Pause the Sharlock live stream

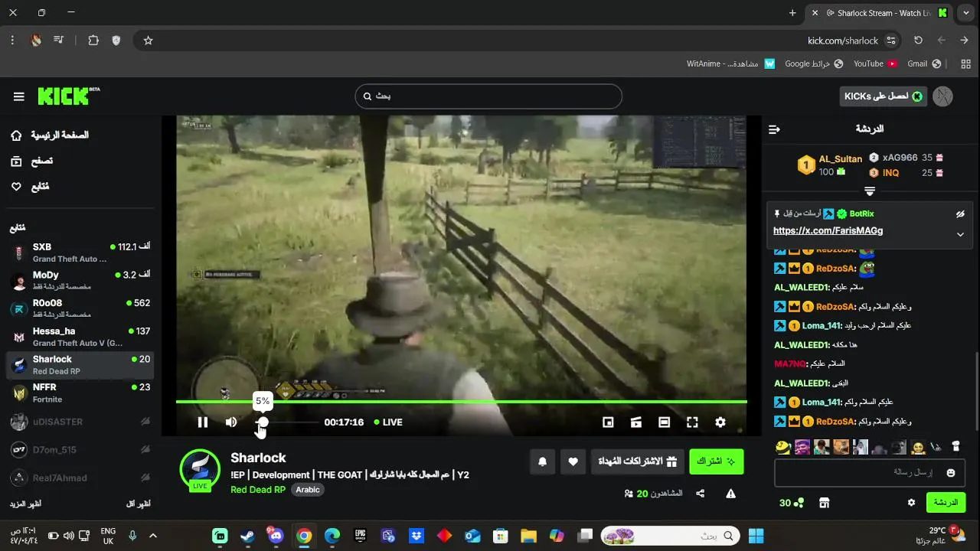pyautogui.click(x=203, y=422)
